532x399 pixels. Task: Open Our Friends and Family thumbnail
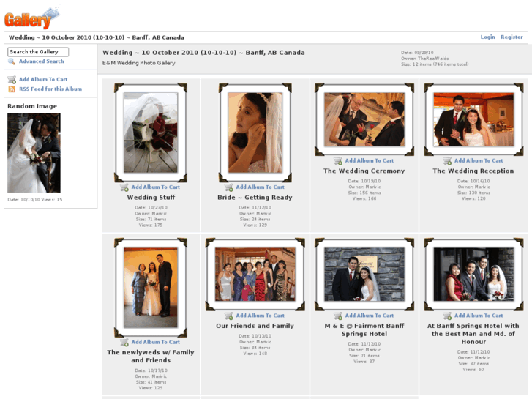coord(255,275)
